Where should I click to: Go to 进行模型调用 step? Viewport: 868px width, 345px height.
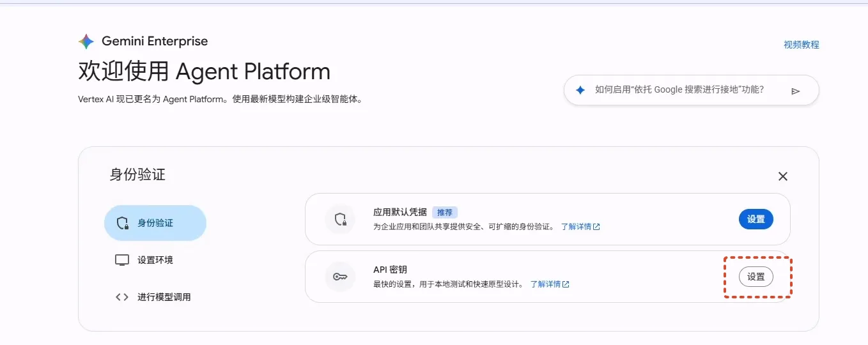[155, 297]
